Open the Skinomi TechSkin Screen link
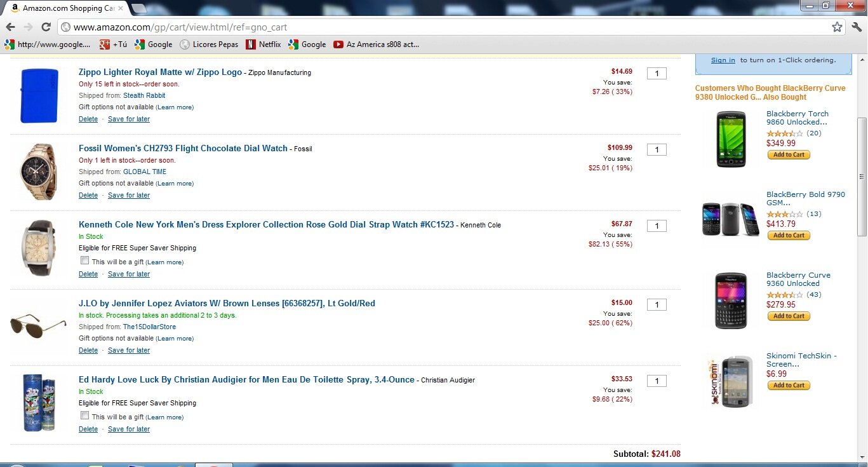 pyautogui.click(x=801, y=360)
